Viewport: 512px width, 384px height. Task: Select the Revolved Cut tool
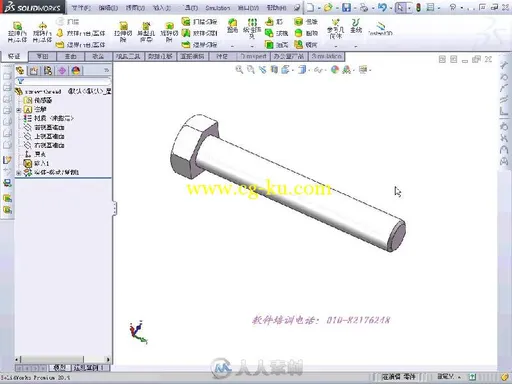169,32
